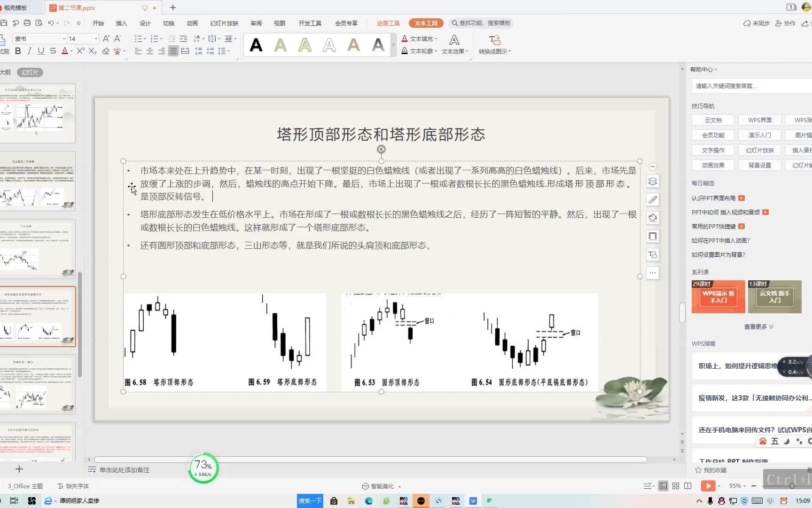Open '我的收藏' favorites
812x508 pixels.
[x=711, y=470]
